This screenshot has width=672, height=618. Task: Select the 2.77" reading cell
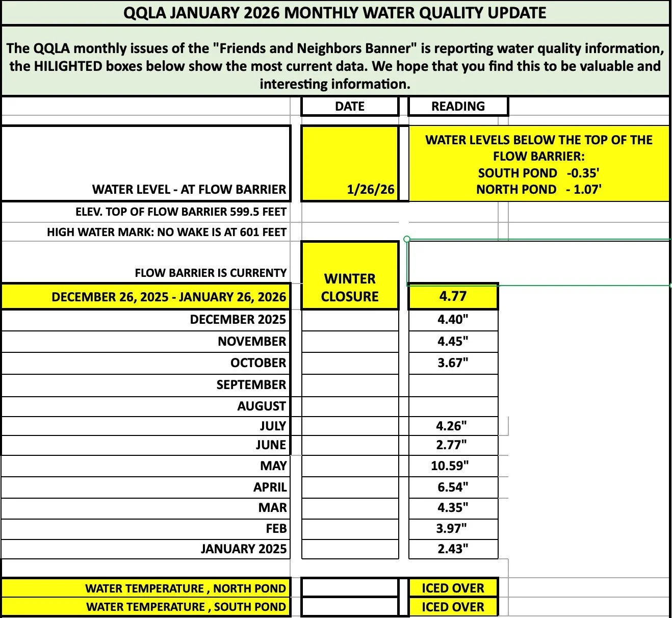tap(453, 445)
